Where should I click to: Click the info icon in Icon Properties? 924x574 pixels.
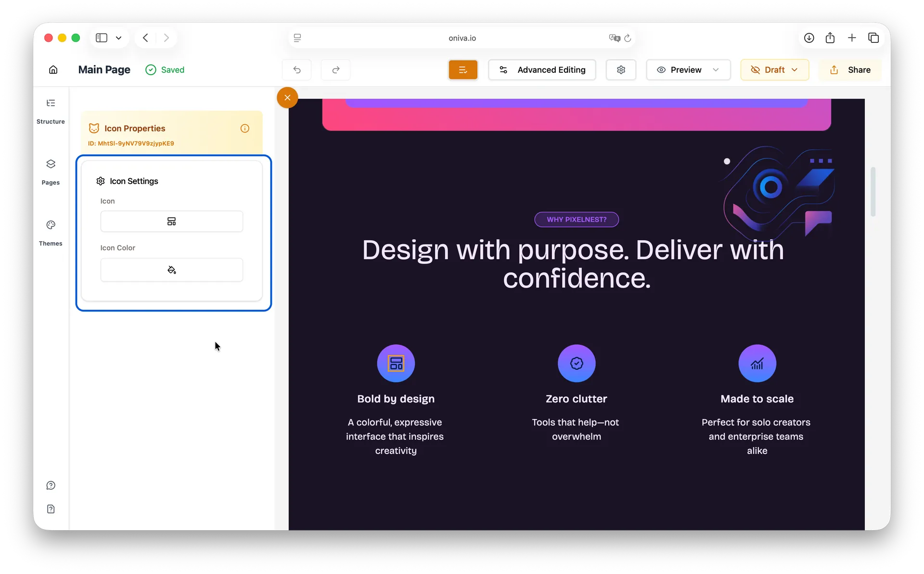point(245,128)
